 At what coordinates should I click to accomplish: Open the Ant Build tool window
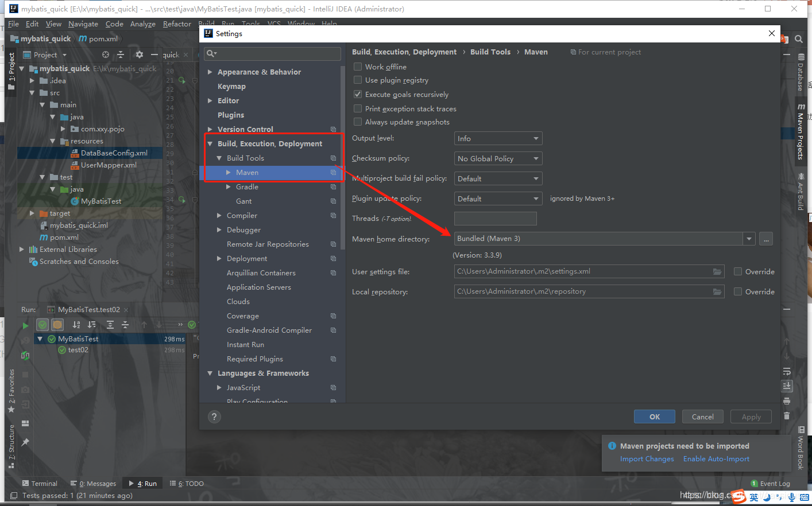click(801, 192)
